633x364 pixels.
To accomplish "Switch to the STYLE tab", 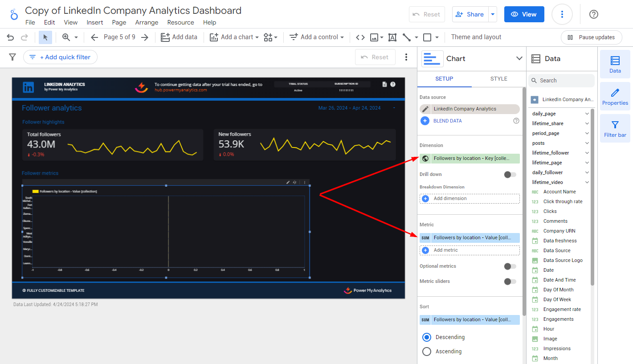I will [x=498, y=79].
